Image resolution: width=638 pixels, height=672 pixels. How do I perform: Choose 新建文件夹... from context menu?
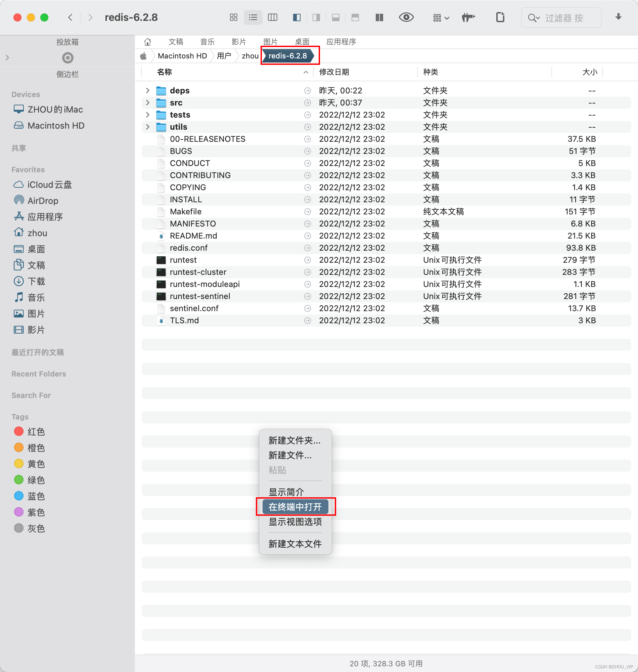click(x=294, y=440)
